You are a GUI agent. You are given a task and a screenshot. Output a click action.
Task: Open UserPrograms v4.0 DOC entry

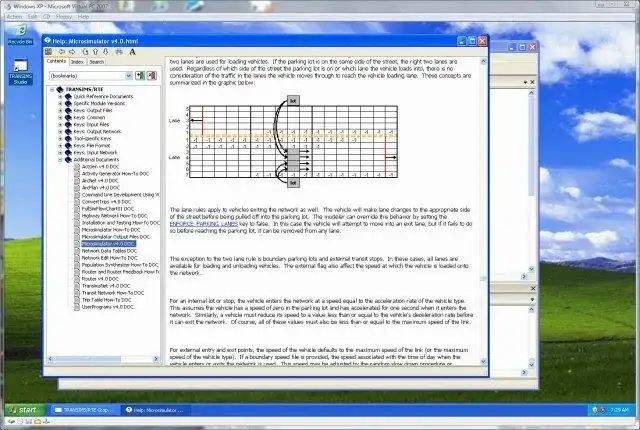pos(107,307)
